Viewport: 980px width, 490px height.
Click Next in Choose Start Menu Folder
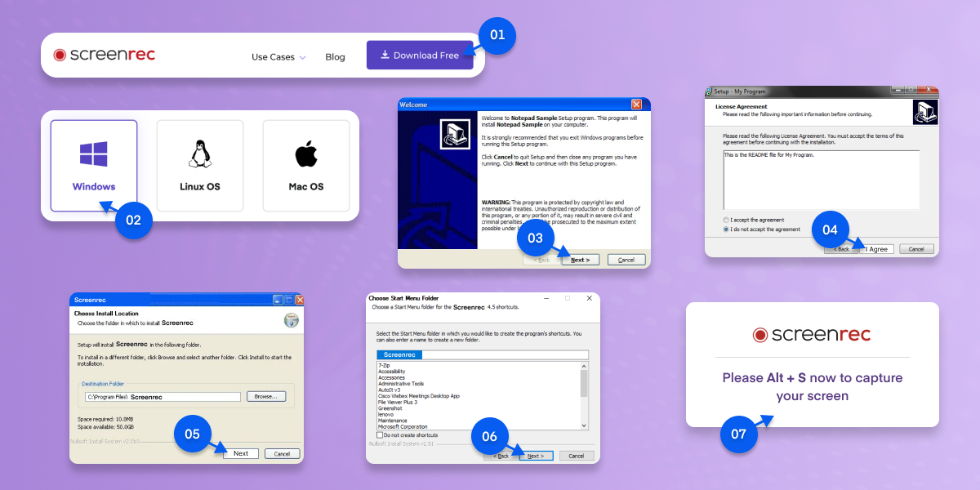536,455
